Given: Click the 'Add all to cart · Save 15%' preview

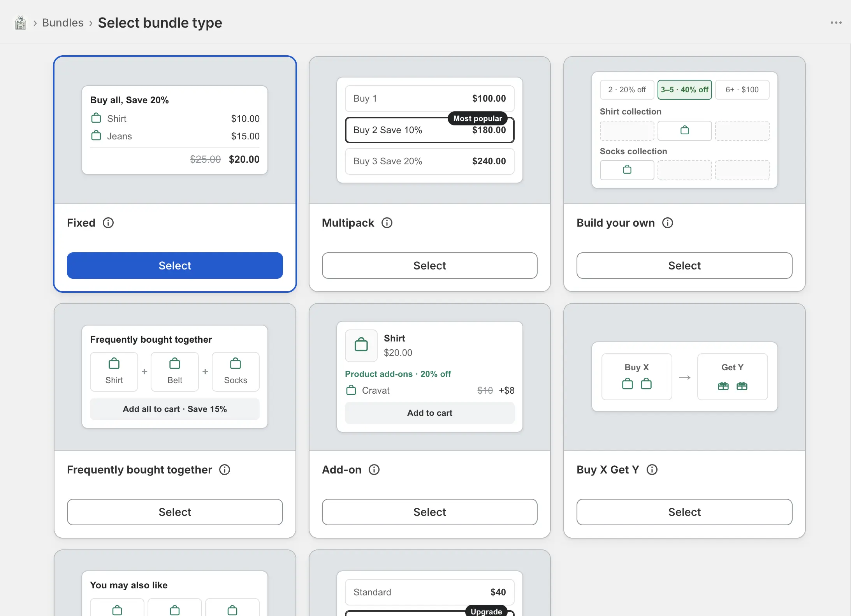Looking at the screenshot, I should (175, 409).
